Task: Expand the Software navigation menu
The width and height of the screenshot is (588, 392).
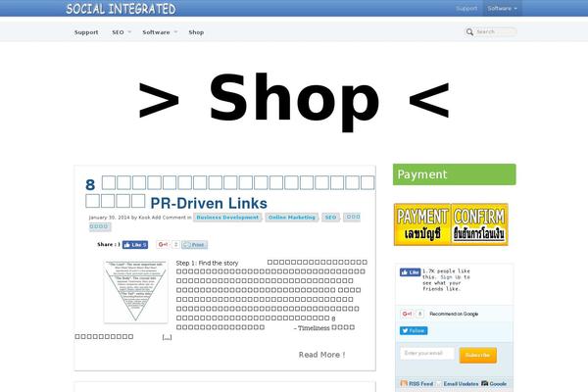Action: 160,32
